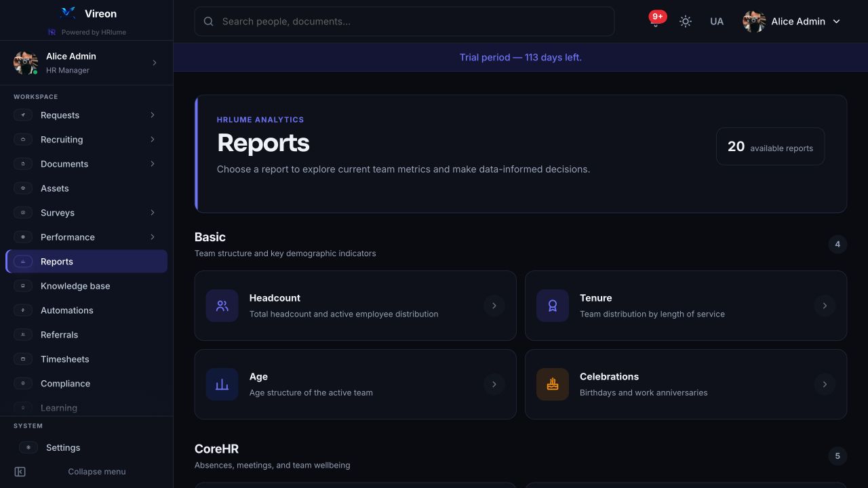The width and height of the screenshot is (868, 488).
Task: Click the Timesheets sidebar icon
Action: click(x=23, y=359)
